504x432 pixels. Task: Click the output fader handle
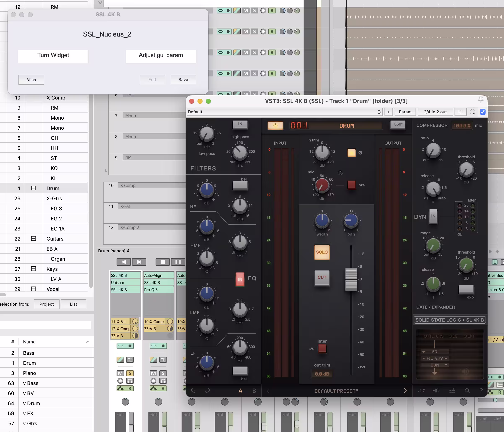(351, 279)
